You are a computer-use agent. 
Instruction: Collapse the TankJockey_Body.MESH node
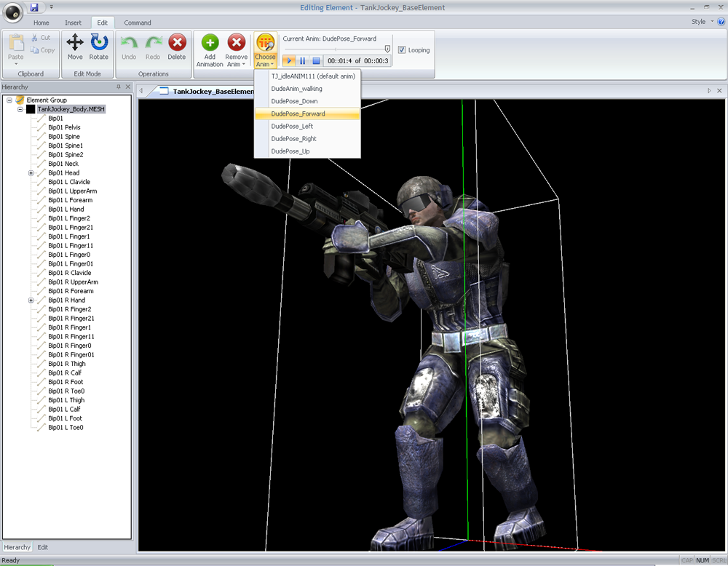pyautogui.click(x=20, y=109)
